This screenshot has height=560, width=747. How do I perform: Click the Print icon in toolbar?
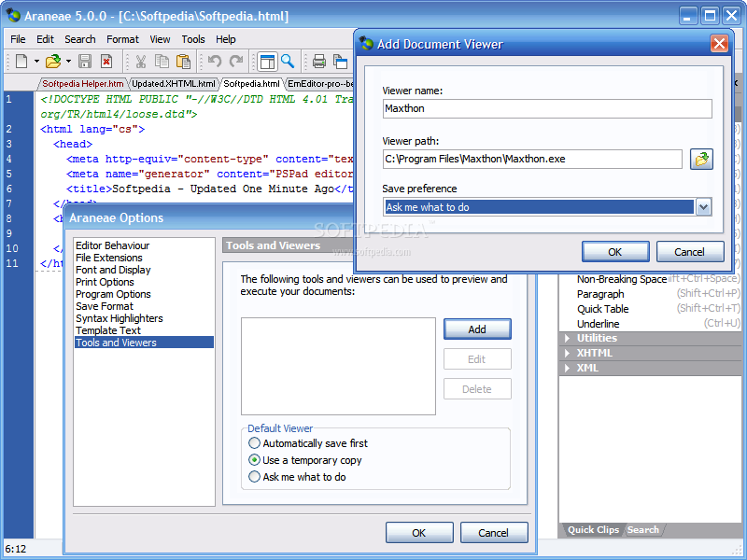pos(318,61)
